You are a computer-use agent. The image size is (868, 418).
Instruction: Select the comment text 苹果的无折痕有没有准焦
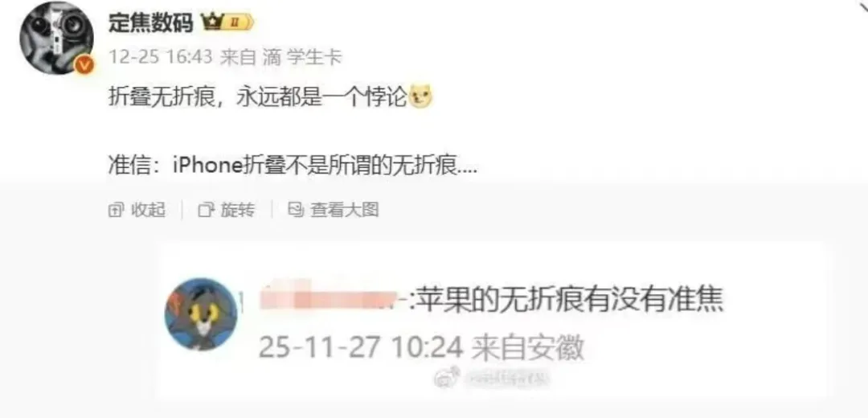[568, 301]
